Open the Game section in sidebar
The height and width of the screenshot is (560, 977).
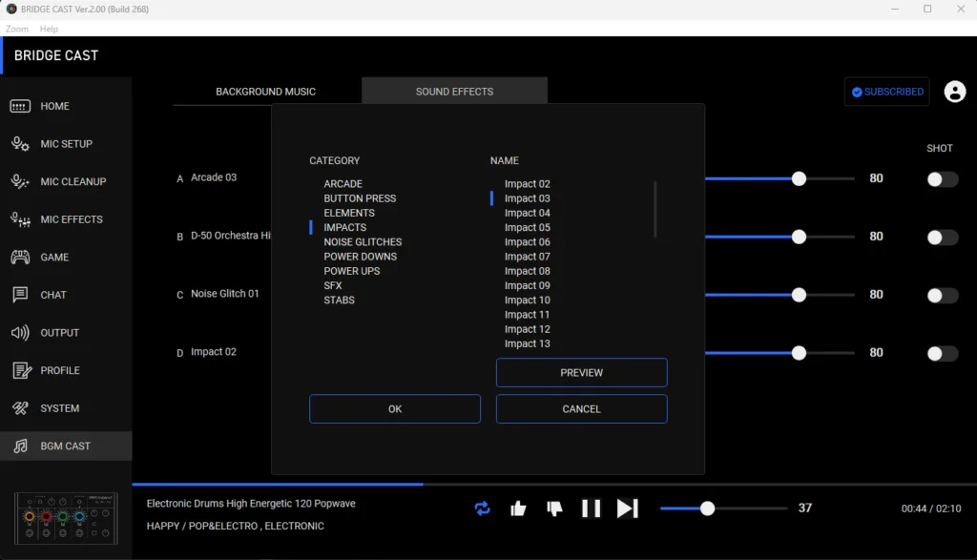pos(53,258)
